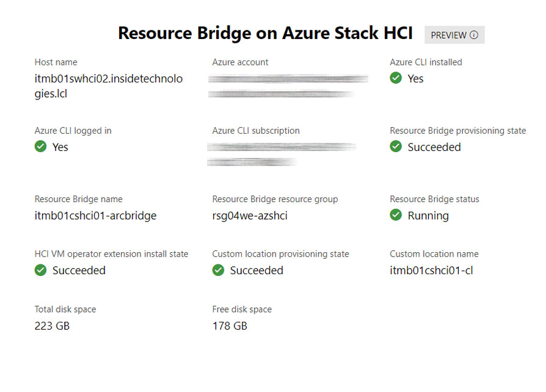This screenshot has width=546, height=392.
Task: Click the Running status text
Action: [428, 216]
